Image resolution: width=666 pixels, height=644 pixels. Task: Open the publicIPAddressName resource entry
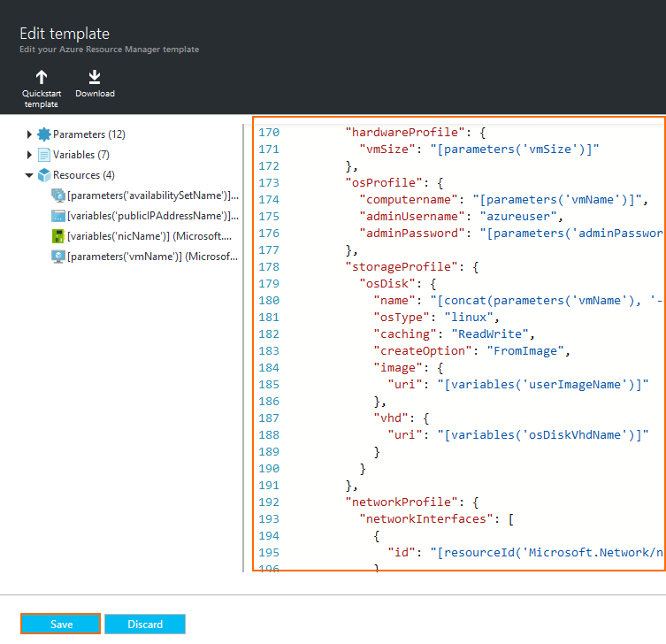[x=153, y=216]
